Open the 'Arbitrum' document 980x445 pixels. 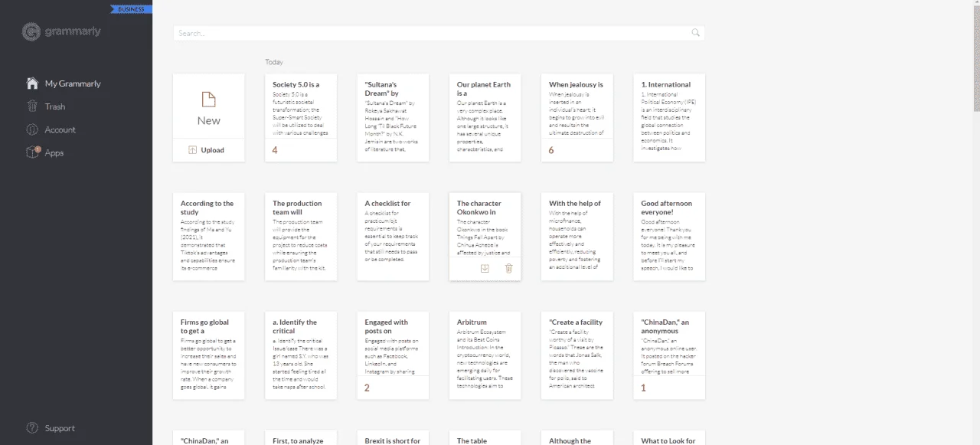click(x=485, y=355)
